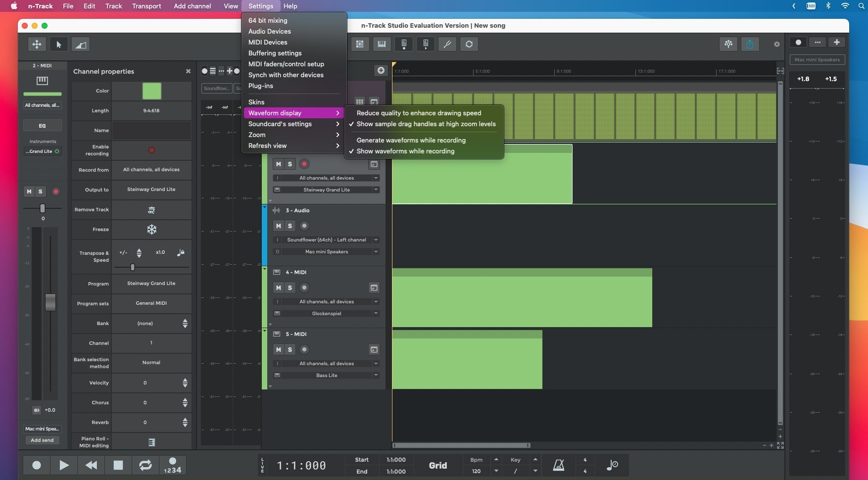The width and height of the screenshot is (868, 480).
Task: Toggle Enable recording in Channel properties
Action: point(151,150)
